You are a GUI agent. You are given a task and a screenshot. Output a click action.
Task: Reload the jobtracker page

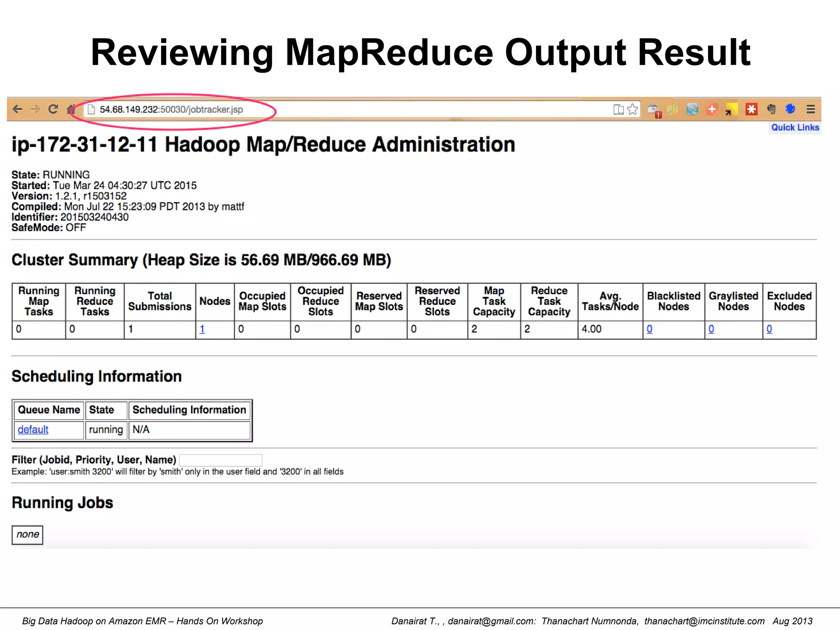[x=53, y=109]
